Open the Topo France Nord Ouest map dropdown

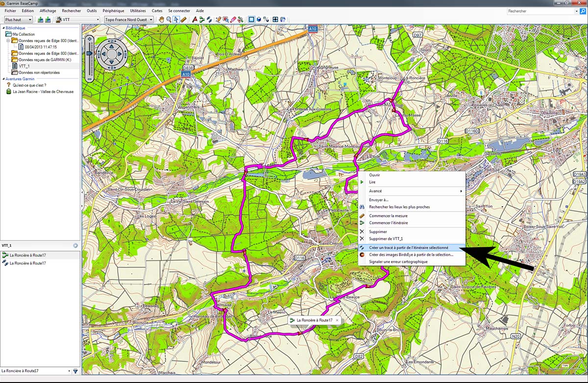point(129,20)
